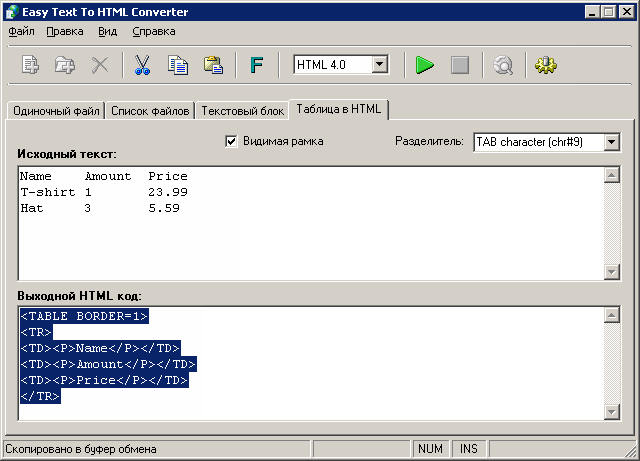Open the Правка menu
The height and width of the screenshot is (461, 640).
coord(64,31)
